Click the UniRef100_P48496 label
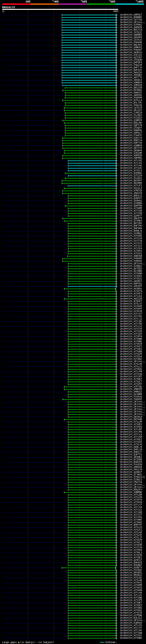Viewport: 146px width, 644px height. tap(131, 42)
